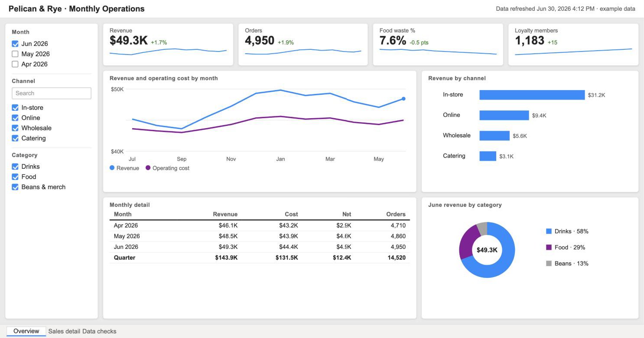Uncheck the Food category checkbox

(x=15, y=177)
